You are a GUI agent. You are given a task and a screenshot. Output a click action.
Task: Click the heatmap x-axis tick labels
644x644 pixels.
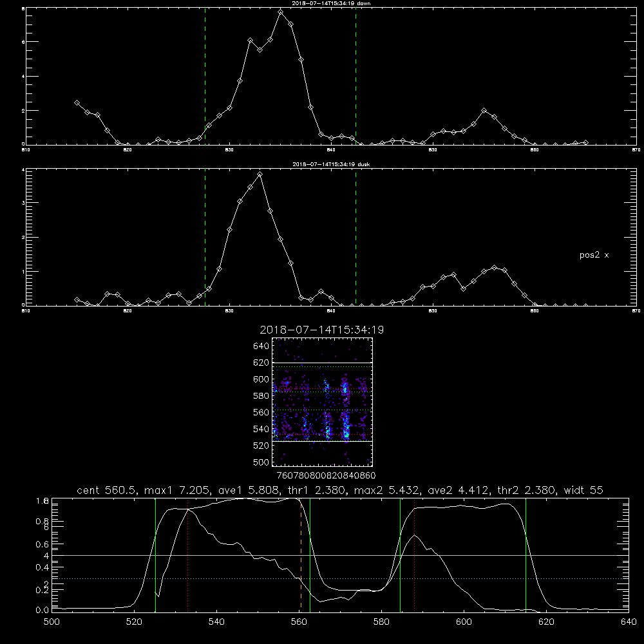point(326,476)
